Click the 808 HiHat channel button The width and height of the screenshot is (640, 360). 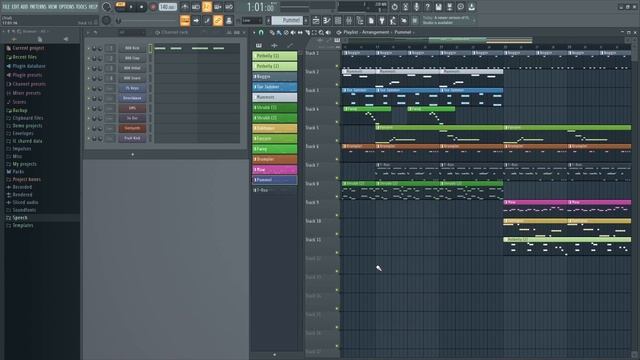click(132, 68)
